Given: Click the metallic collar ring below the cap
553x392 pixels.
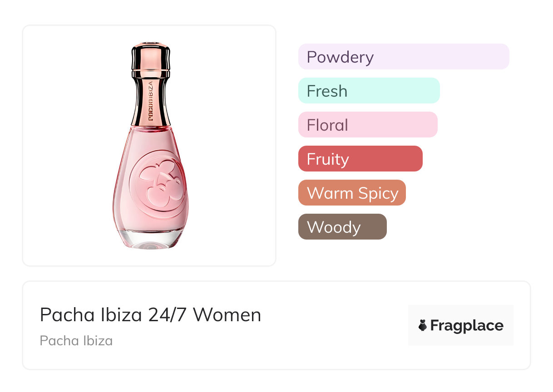Looking at the screenshot, I should pyautogui.click(x=150, y=73).
